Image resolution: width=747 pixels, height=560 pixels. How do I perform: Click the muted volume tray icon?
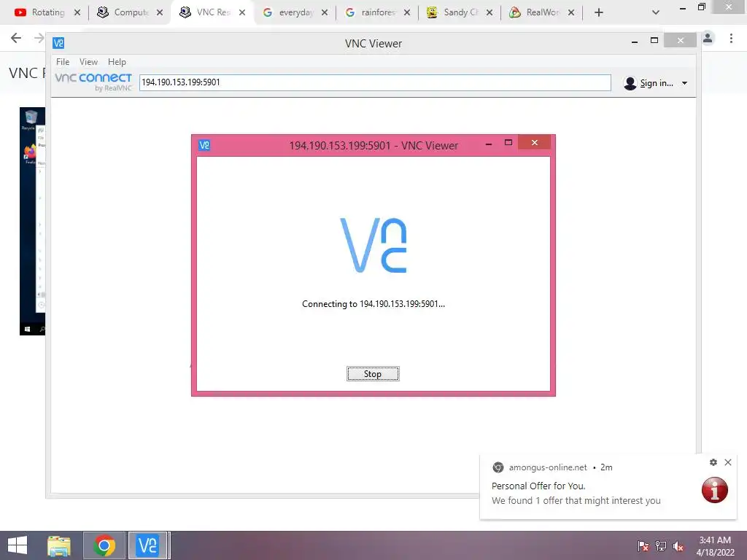pos(678,546)
